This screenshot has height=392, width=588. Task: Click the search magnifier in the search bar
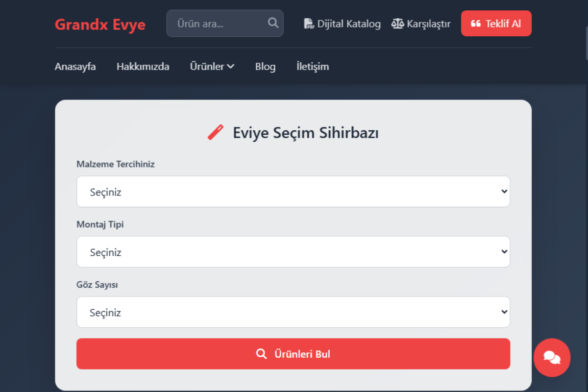pos(272,23)
